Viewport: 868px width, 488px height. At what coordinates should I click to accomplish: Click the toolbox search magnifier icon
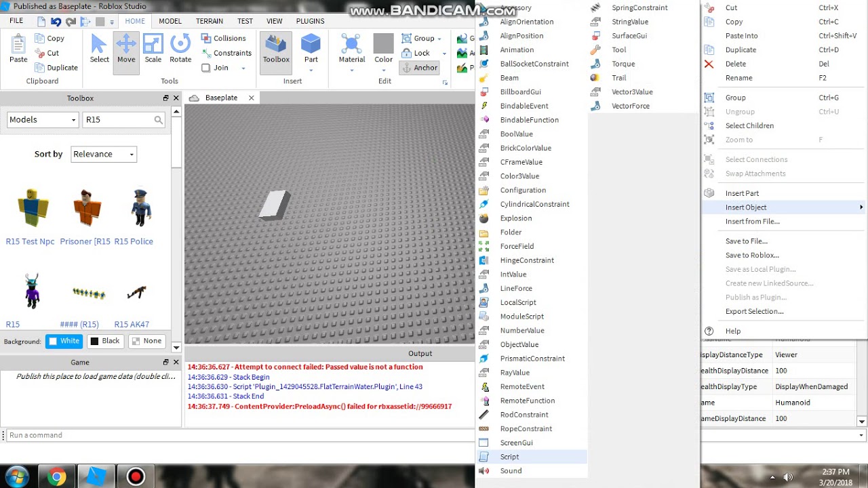(x=158, y=120)
